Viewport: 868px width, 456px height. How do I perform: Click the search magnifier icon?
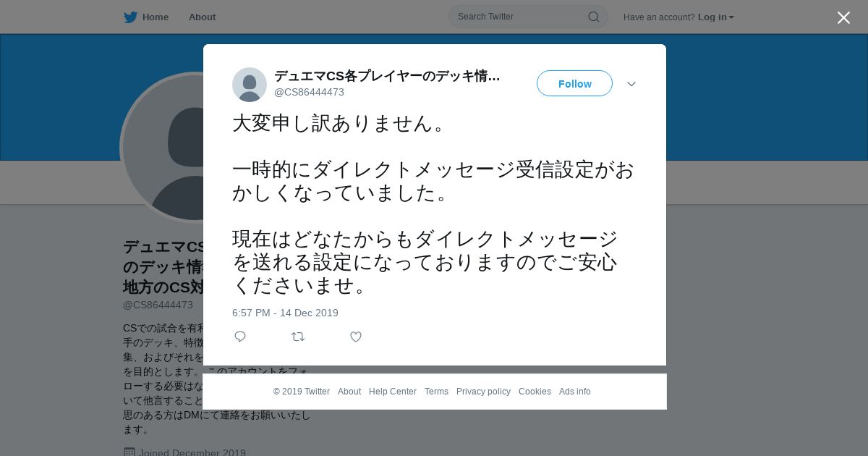(593, 17)
